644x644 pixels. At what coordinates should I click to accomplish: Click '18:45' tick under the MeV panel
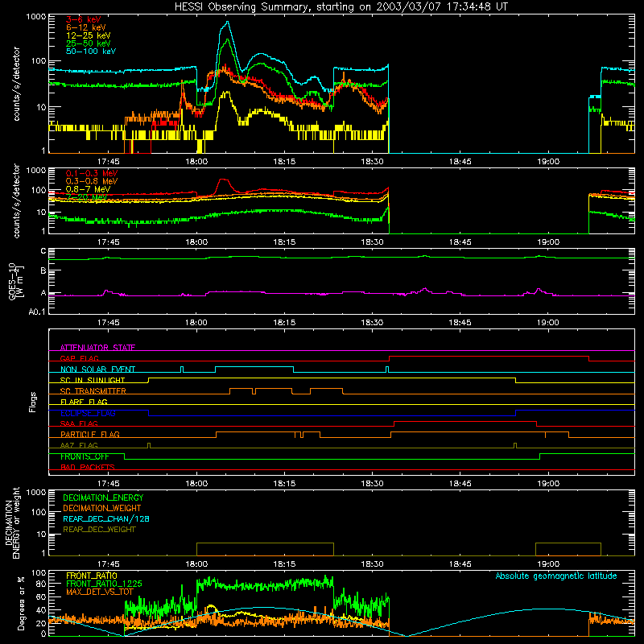point(460,242)
